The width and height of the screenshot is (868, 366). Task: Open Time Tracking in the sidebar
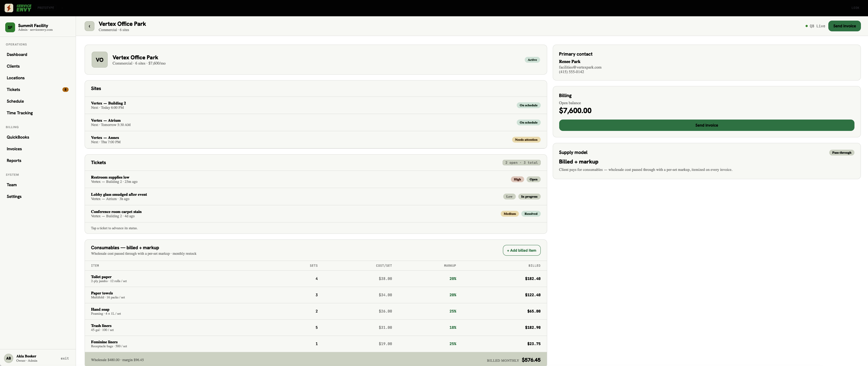coord(38,113)
